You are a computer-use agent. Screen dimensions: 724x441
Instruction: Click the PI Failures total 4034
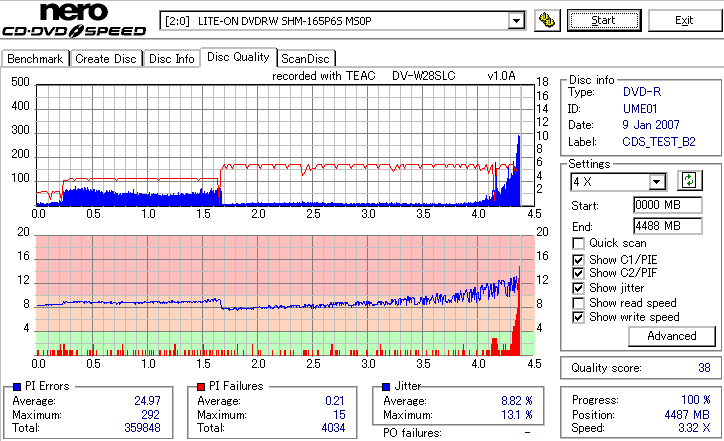[x=333, y=428]
